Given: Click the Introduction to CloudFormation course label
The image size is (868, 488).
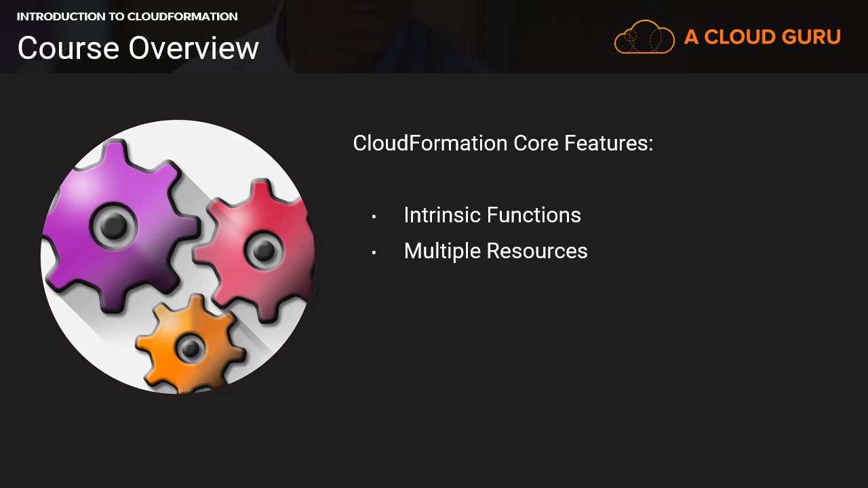Looking at the screenshot, I should click(127, 16).
